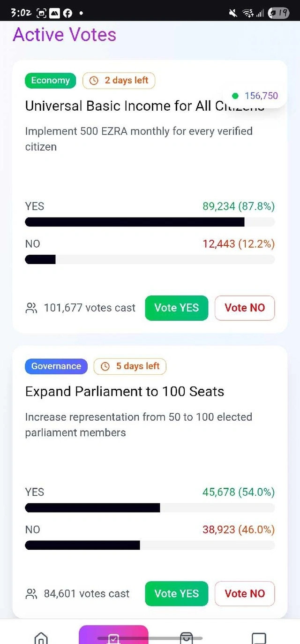Open 'Expand Parliament to 100 Seats' title
The image size is (300, 644).
[125, 392]
